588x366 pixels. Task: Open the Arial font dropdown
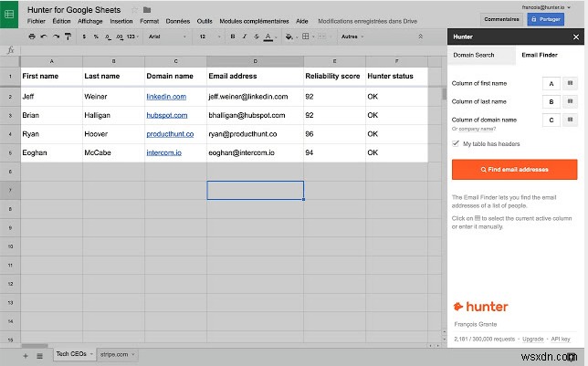coord(167,37)
